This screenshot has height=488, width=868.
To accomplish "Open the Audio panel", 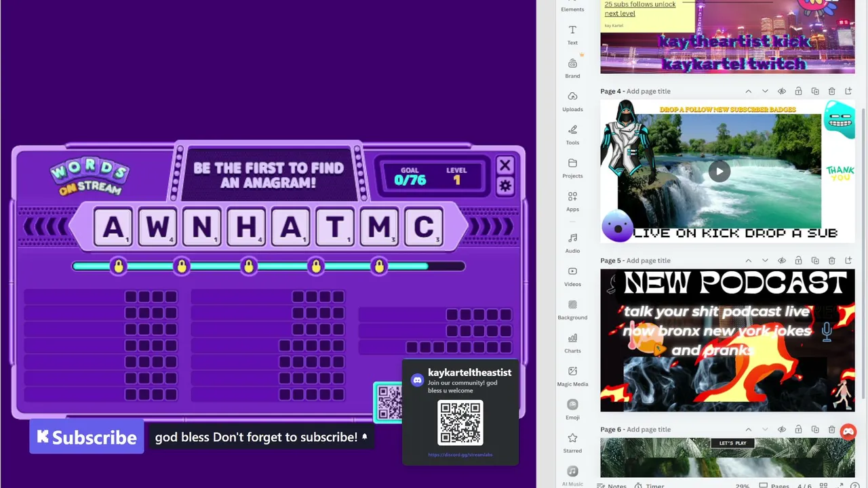I will coord(572,243).
